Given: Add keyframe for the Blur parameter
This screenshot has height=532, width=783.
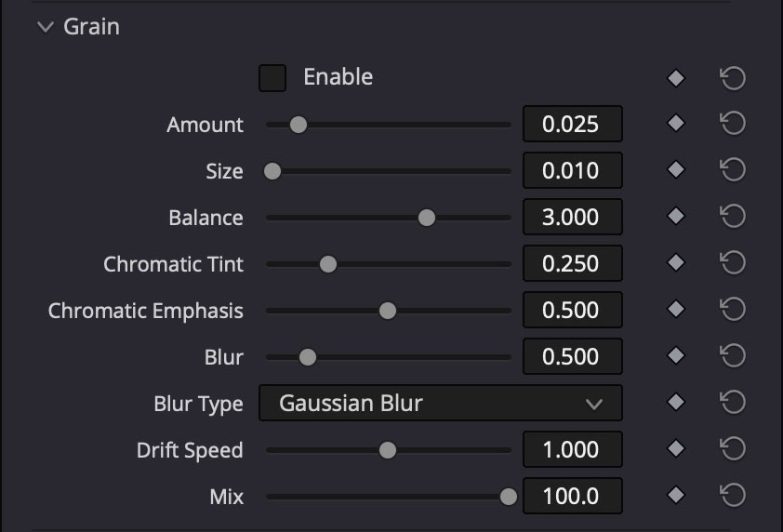Looking at the screenshot, I should tap(676, 357).
